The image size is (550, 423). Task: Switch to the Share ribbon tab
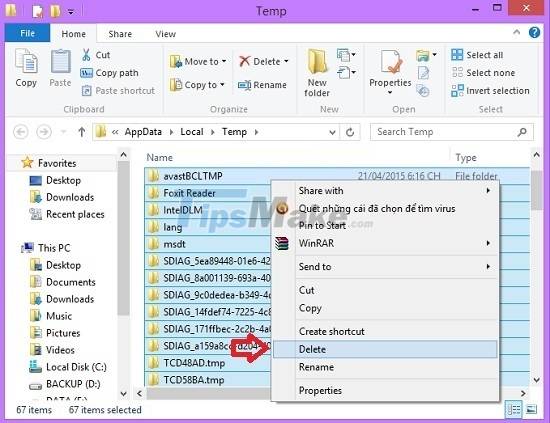pyautogui.click(x=120, y=34)
